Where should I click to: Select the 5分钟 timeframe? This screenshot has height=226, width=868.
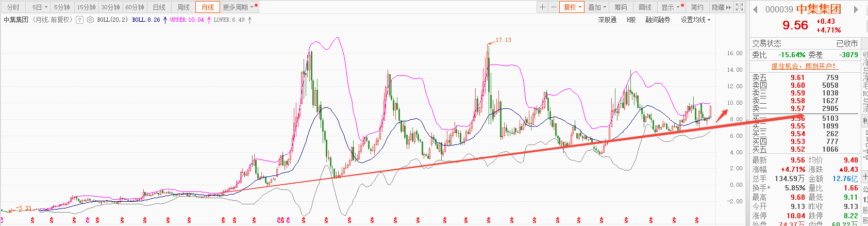62,7
